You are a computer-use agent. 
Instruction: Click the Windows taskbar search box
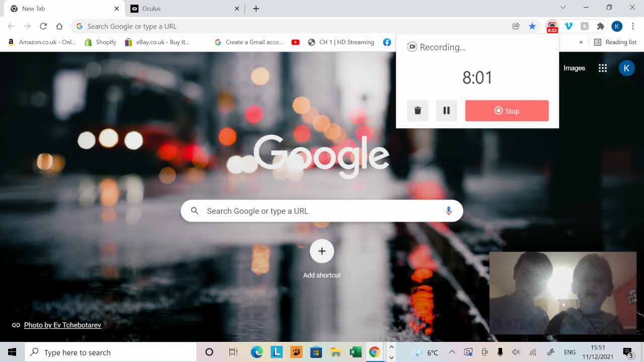pyautogui.click(x=110, y=352)
